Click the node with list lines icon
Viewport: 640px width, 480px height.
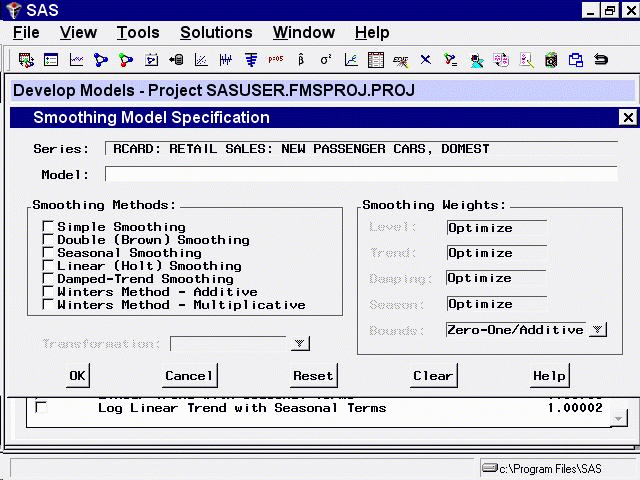pyautogui.click(x=451, y=60)
